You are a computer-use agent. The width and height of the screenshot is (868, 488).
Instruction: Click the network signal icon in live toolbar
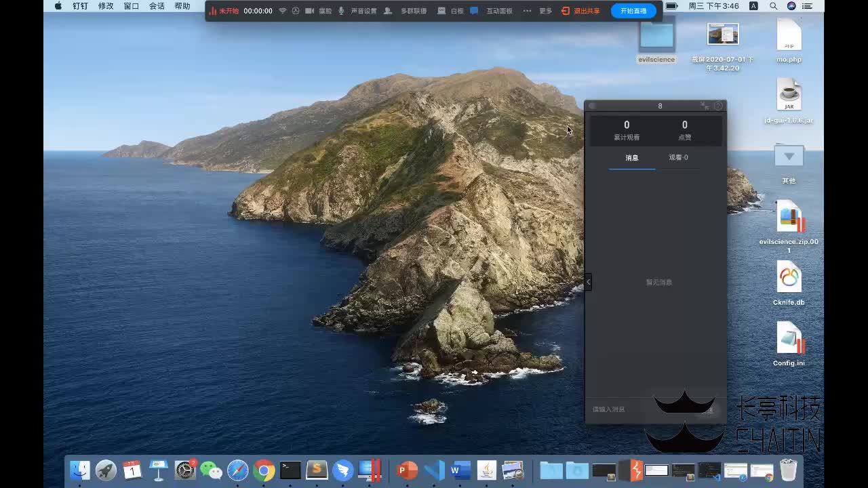283,11
